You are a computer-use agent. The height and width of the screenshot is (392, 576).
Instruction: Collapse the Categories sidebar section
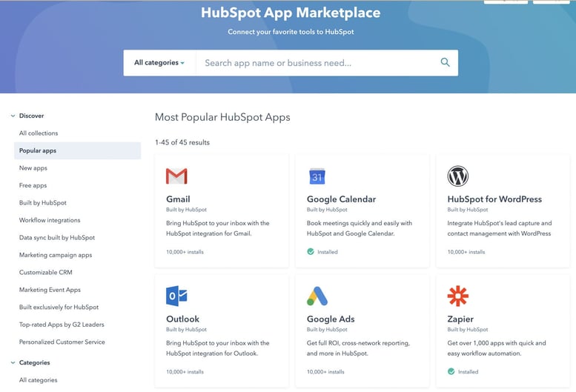click(x=13, y=363)
